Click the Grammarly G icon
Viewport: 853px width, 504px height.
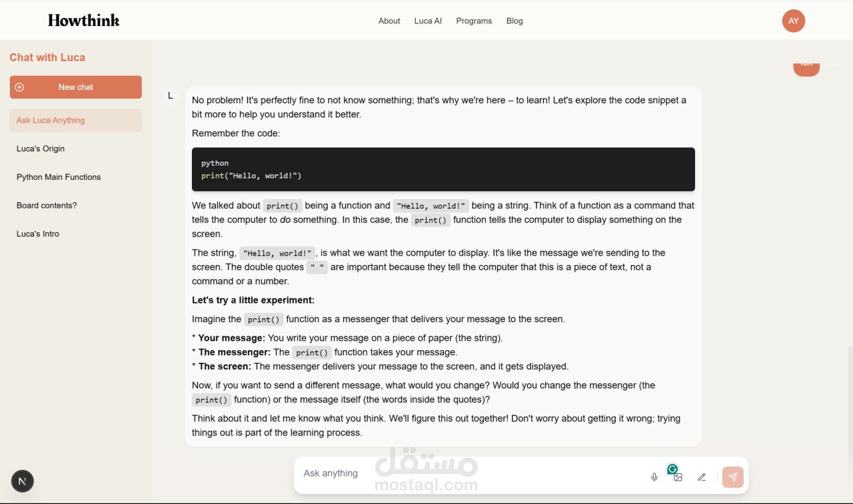coord(673,469)
